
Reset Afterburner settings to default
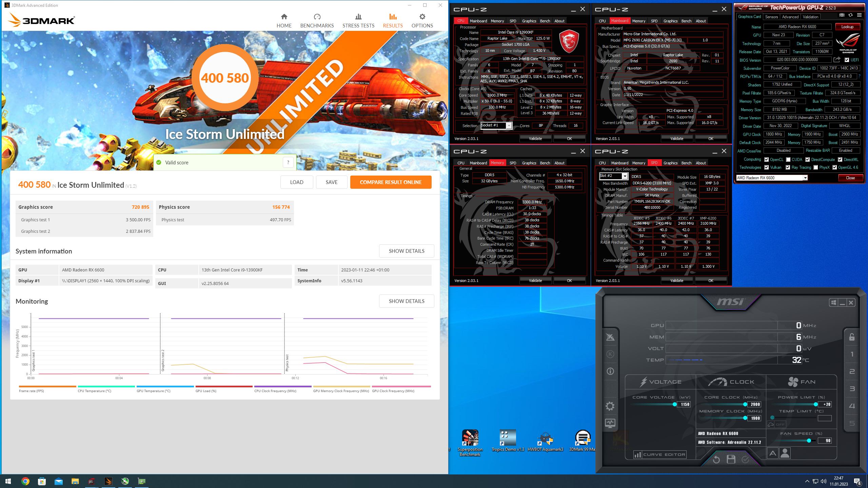[x=716, y=460]
